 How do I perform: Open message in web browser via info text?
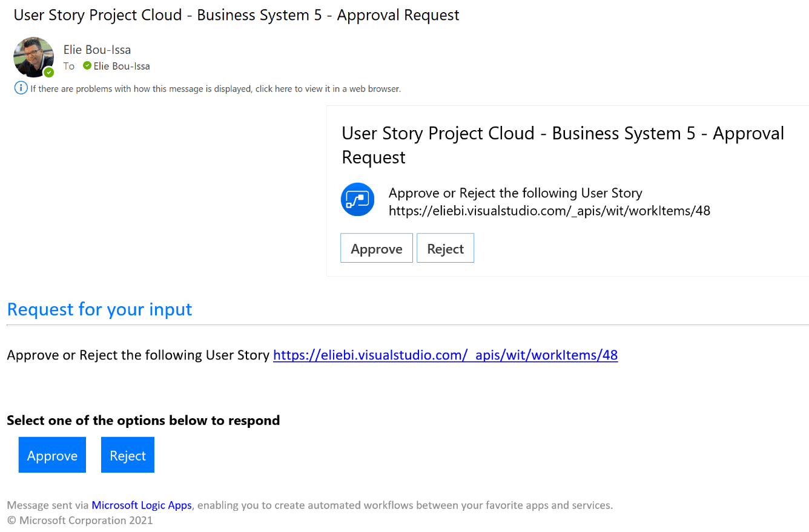coord(216,89)
